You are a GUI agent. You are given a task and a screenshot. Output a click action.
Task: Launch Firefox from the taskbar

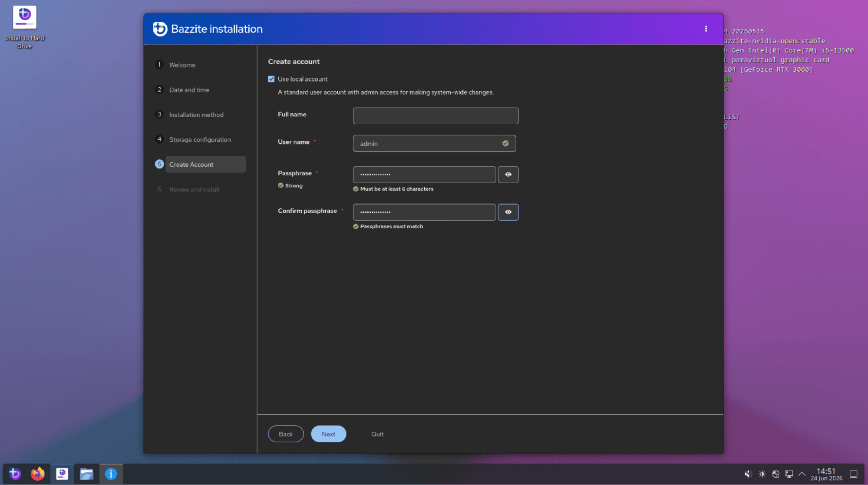38,474
